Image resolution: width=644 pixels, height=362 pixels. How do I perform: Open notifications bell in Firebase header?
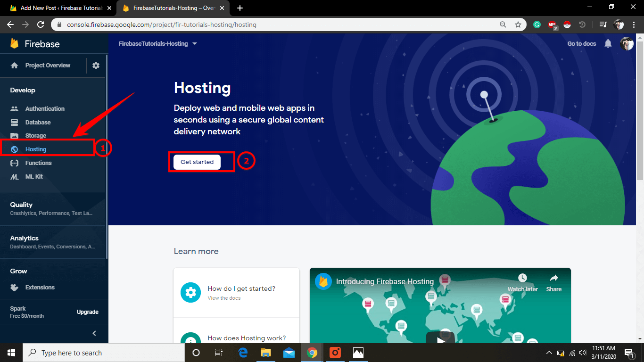608,43
